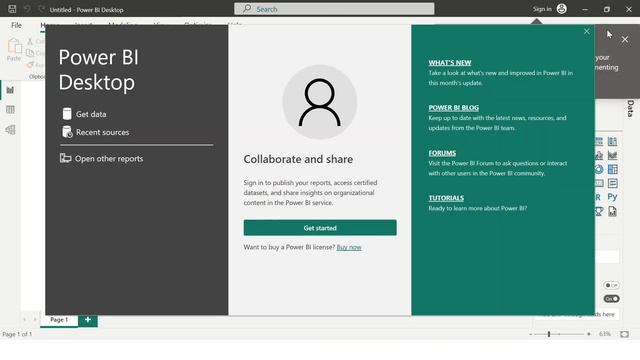Screen dimensions: 640x360
Task: Open the WHAT'S NEW link
Action: click(449, 62)
